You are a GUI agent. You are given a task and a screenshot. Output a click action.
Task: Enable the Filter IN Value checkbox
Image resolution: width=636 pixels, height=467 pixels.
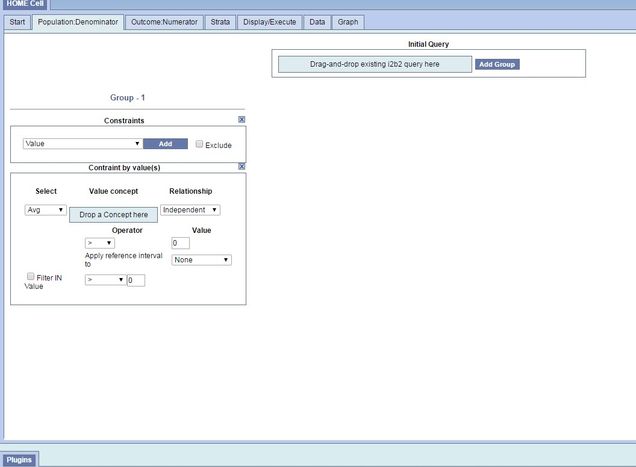click(30, 276)
